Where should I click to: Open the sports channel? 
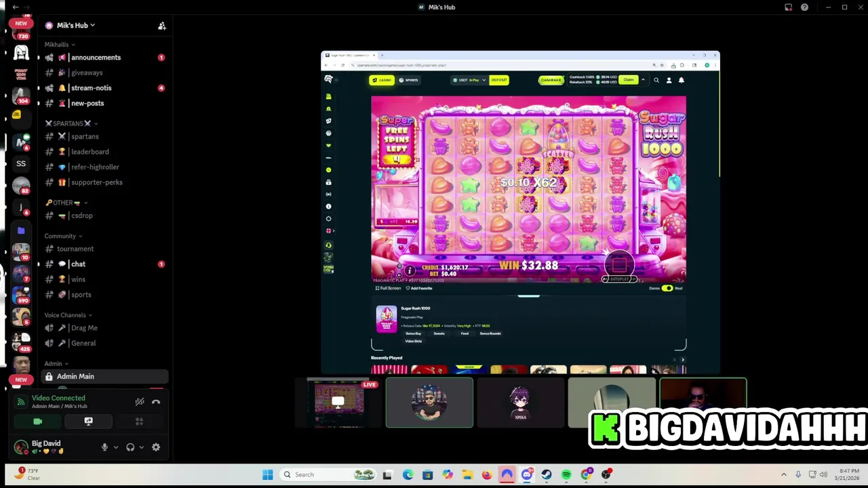(x=104, y=295)
